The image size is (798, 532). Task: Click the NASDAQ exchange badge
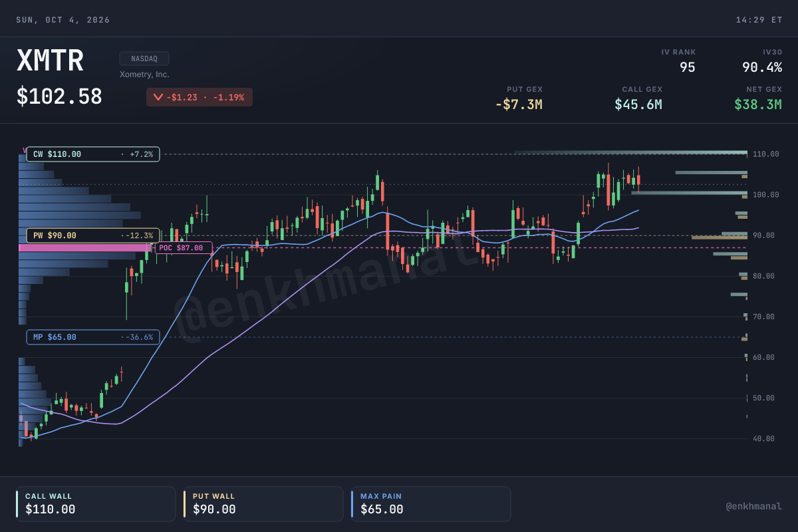tap(144, 59)
